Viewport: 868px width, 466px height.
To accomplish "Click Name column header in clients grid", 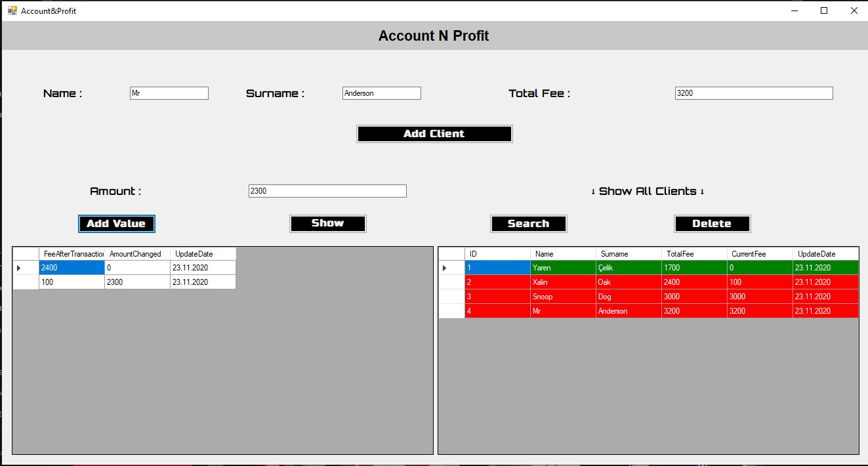I will pyautogui.click(x=563, y=254).
